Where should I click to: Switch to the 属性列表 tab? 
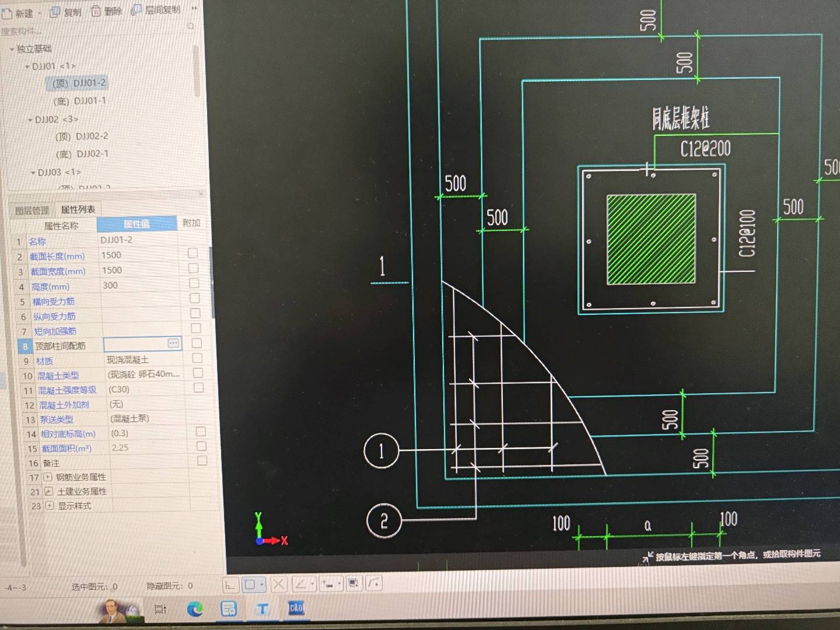78,209
